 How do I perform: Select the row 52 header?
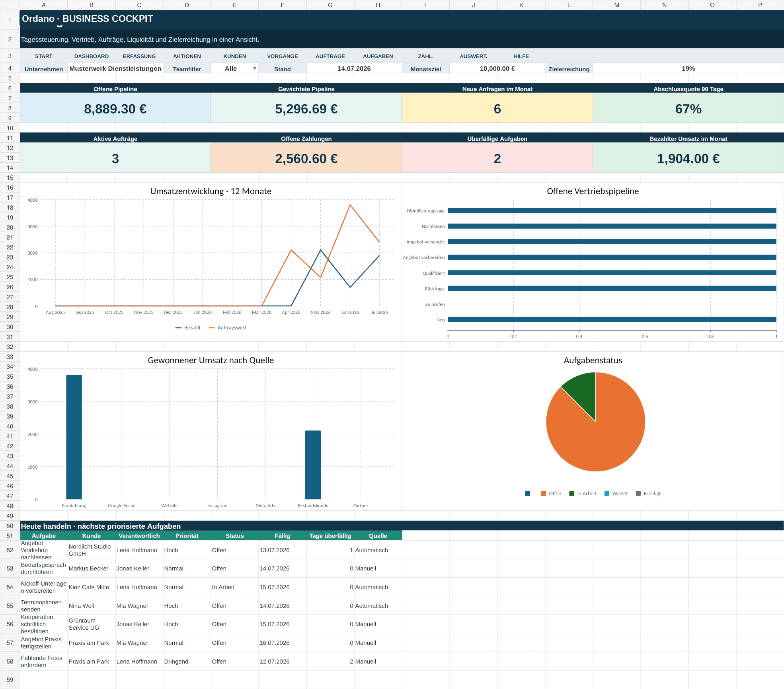[x=10, y=550]
